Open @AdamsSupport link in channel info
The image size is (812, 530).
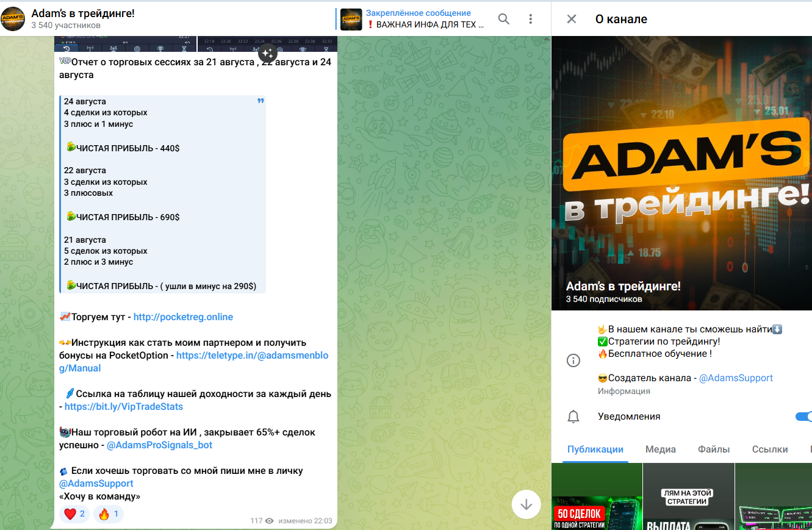click(x=736, y=378)
